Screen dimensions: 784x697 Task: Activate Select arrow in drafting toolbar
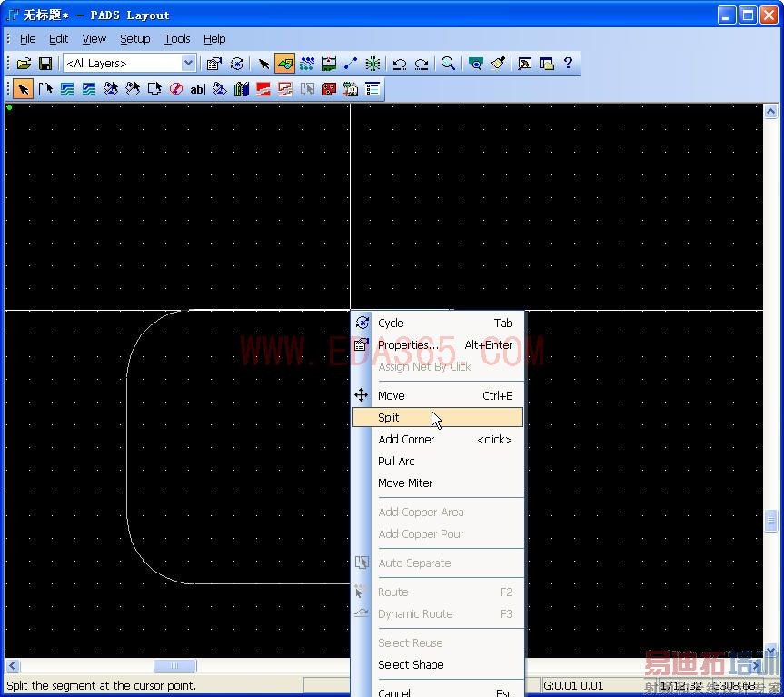coord(23,89)
